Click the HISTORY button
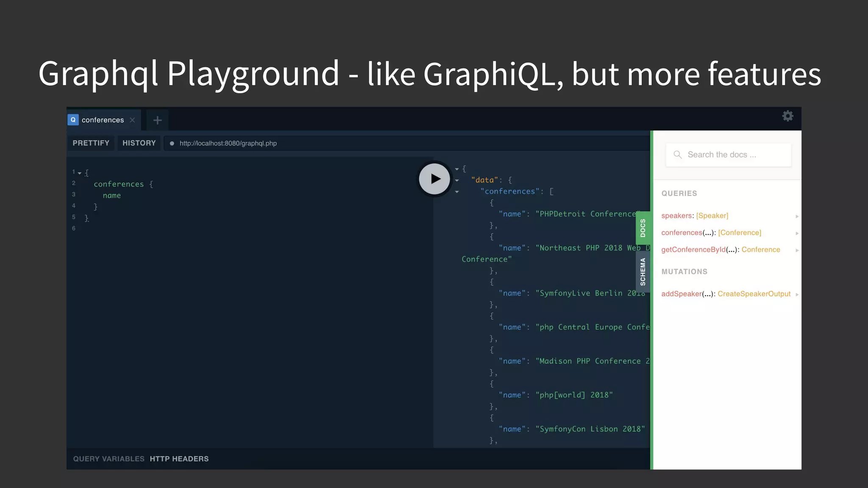 point(139,143)
